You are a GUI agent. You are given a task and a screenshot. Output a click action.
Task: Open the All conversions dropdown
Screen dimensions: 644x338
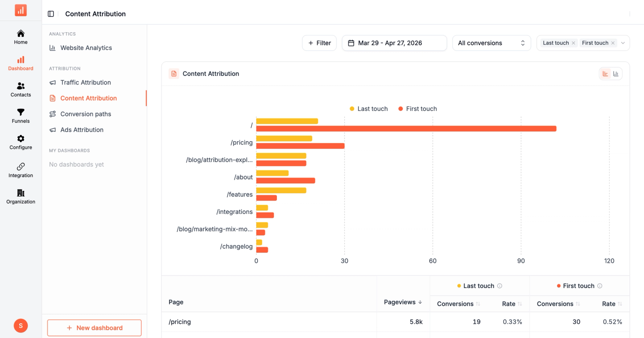tap(491, 43)
